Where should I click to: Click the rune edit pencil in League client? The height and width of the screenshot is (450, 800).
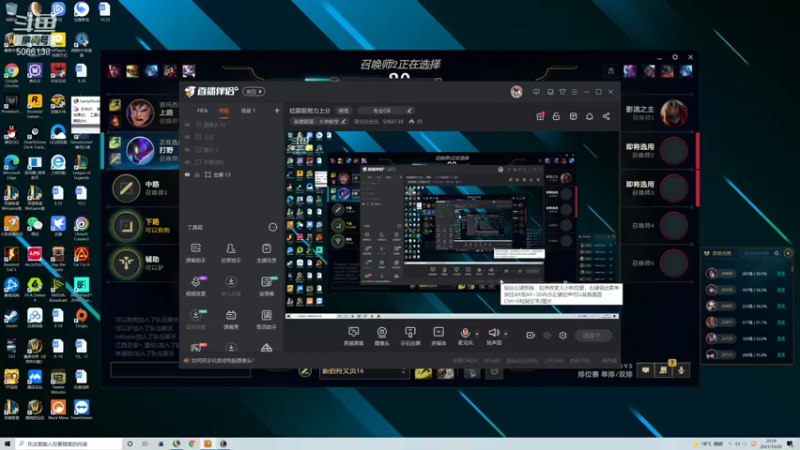(305, 371)
